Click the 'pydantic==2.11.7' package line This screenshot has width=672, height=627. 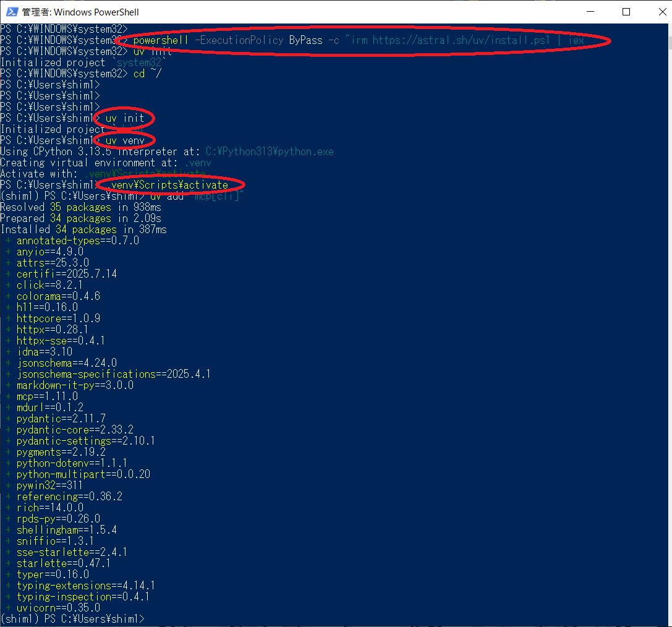[x=61, y=419]
